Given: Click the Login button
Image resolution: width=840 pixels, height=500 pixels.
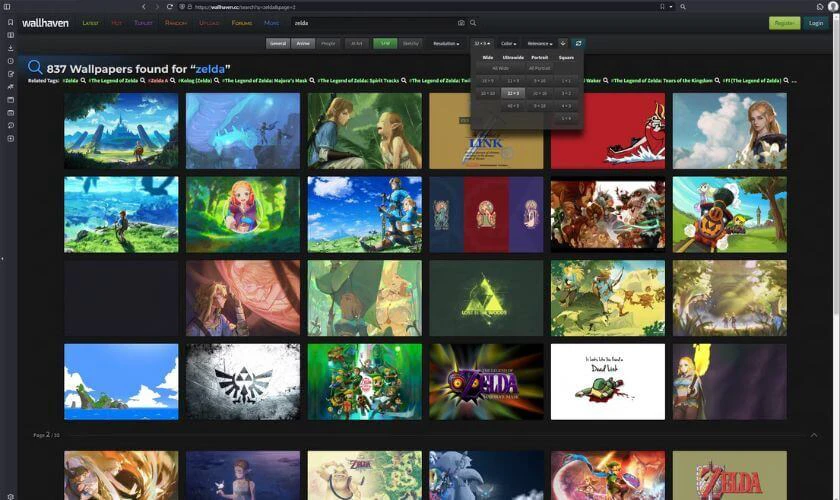Looking at the screenshot, I should 816,23.
